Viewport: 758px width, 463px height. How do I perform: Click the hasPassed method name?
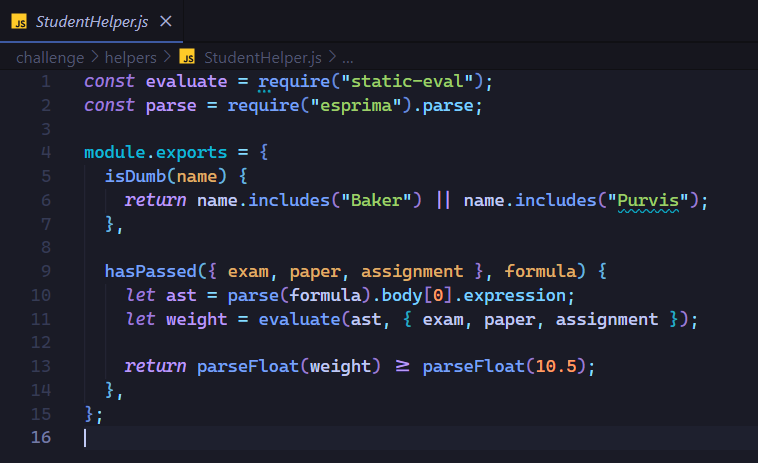point(151,271)
